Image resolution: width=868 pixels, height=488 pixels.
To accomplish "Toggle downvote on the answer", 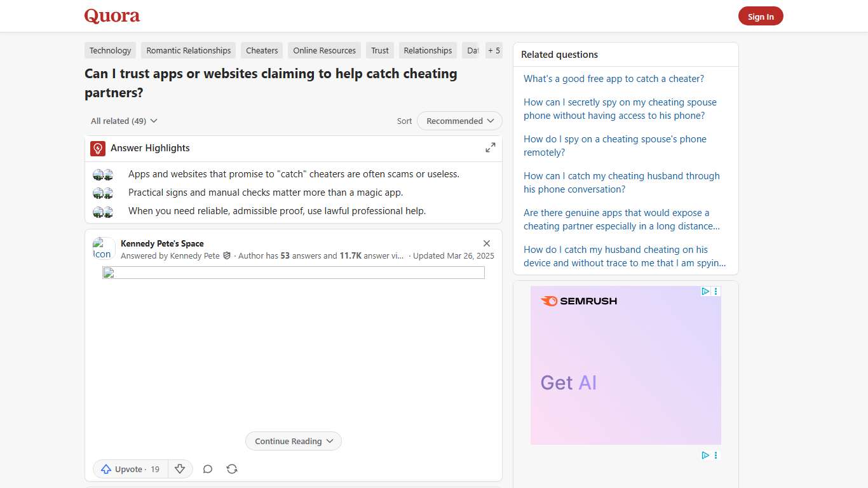I will tap(180, 468).
